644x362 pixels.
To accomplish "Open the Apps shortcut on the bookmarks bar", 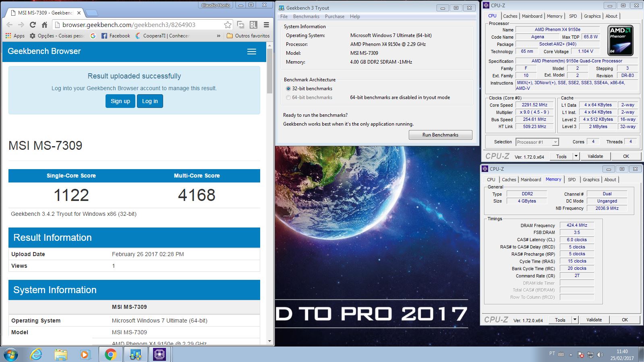I will [x=15, y=36].
